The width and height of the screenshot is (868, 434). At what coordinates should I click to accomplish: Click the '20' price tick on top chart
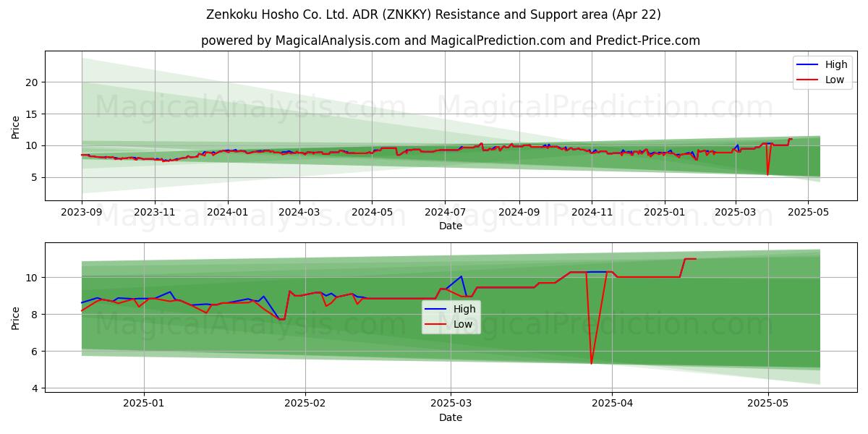pos(31,82)
